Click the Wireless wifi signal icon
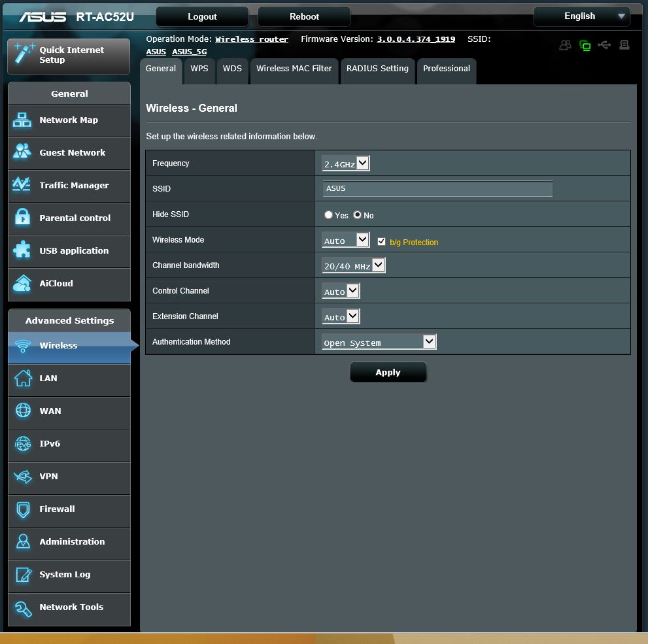The width and height of the screenshot is (648, 644). [x=23, y=346]
